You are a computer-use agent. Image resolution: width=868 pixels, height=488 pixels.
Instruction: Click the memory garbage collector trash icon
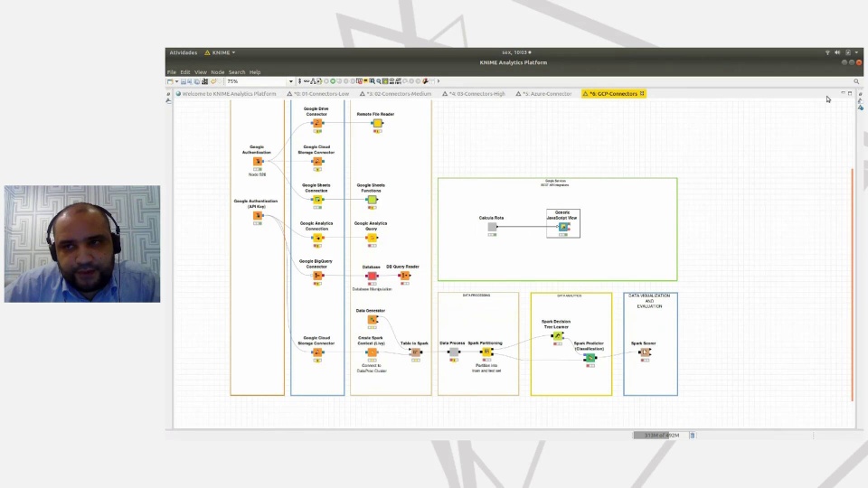point(692,436)
